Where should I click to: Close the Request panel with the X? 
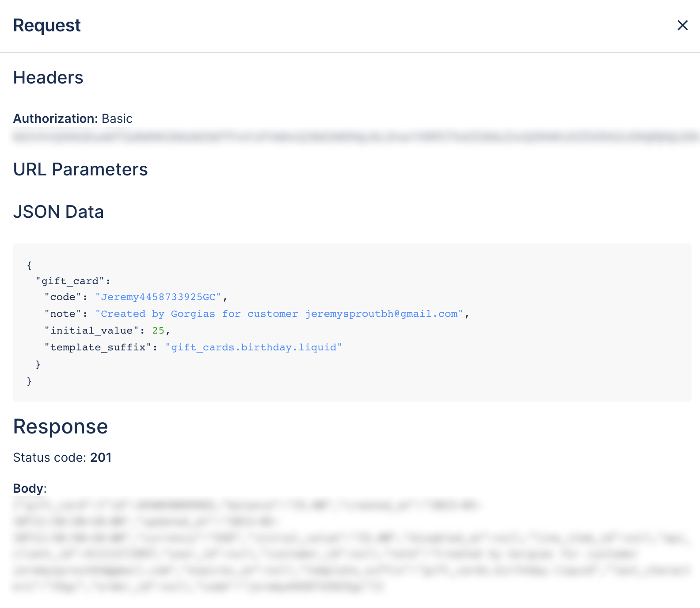[x=682, y=26]
